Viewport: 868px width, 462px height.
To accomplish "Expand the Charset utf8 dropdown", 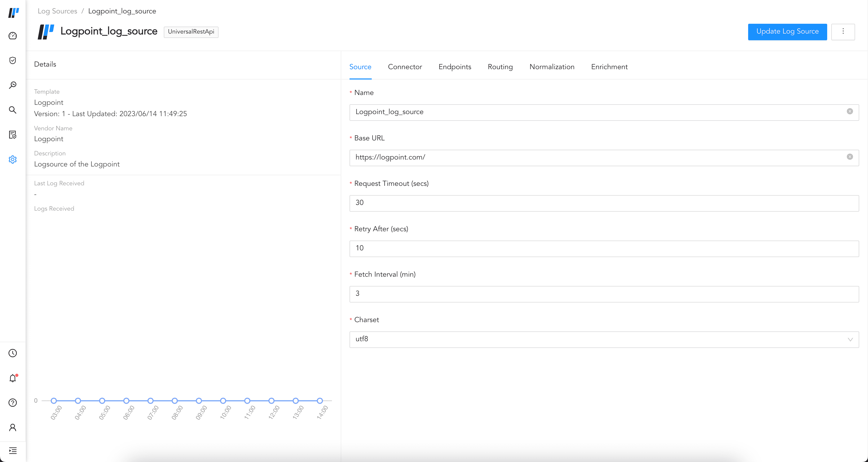I will click(604, 339).
